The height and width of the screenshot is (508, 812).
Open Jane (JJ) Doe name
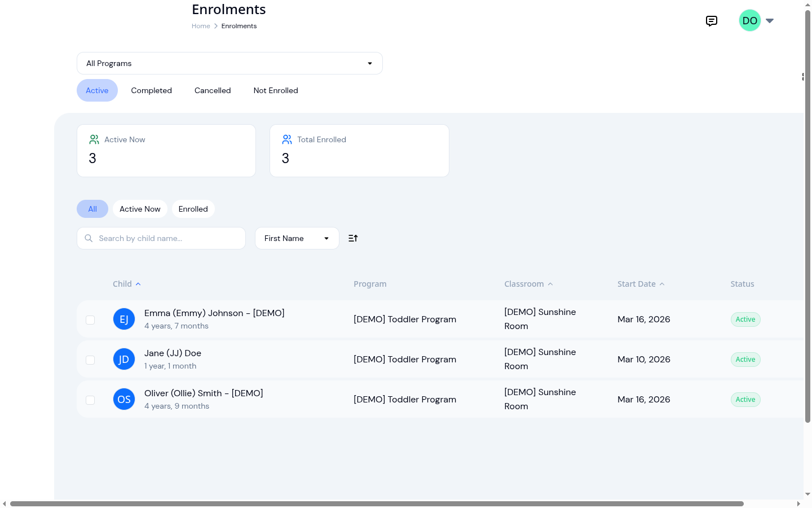coord(173,353)
